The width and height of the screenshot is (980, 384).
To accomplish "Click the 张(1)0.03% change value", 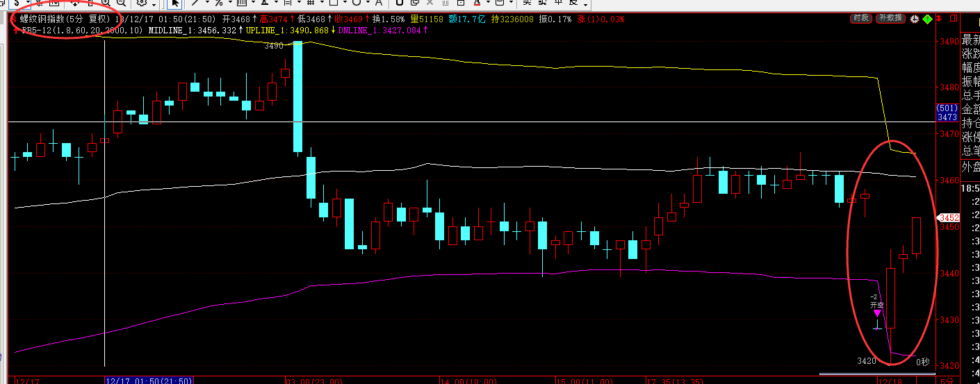I will pyautogui.click(x=601, y=19).
